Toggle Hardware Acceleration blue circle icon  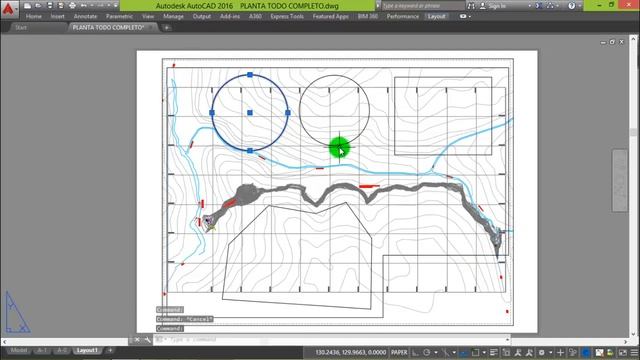tap(586, 352)
